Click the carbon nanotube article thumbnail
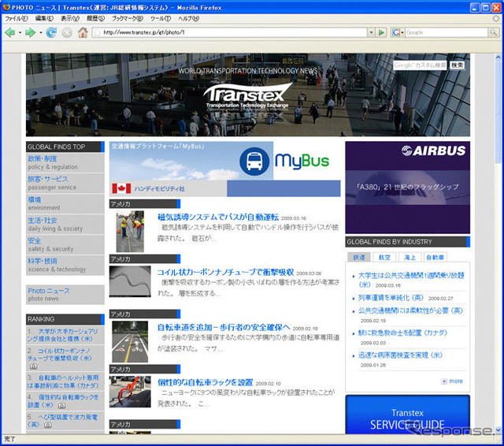Screen dimensions: 504x446 [130, 281]
